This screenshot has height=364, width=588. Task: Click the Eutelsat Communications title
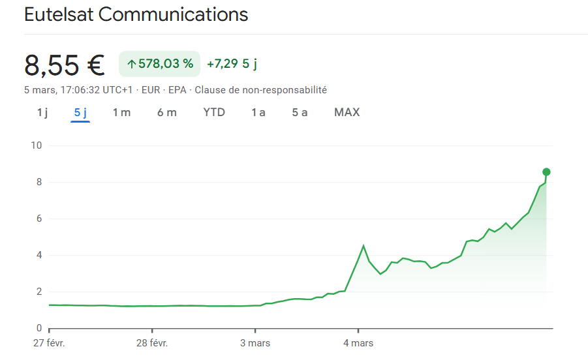(136, 15)
